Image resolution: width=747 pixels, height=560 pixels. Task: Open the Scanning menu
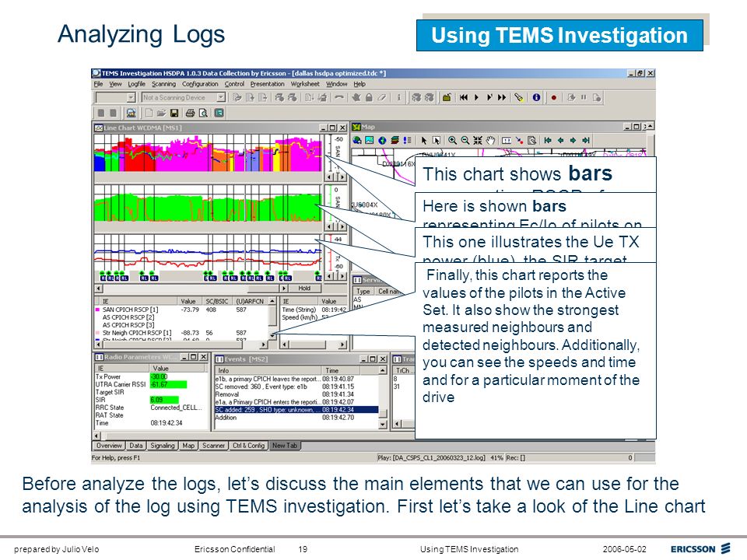tap(164, 84)
